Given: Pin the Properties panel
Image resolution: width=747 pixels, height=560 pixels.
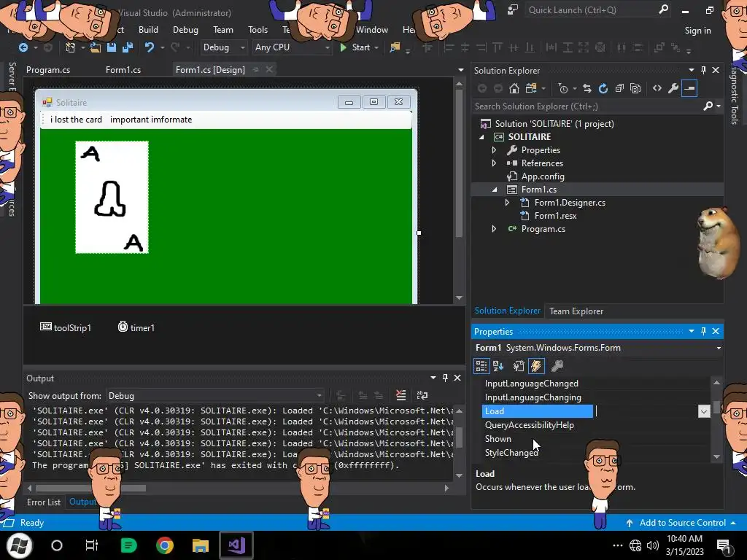Looking at the screenshot, I should [x=703, y=331].
